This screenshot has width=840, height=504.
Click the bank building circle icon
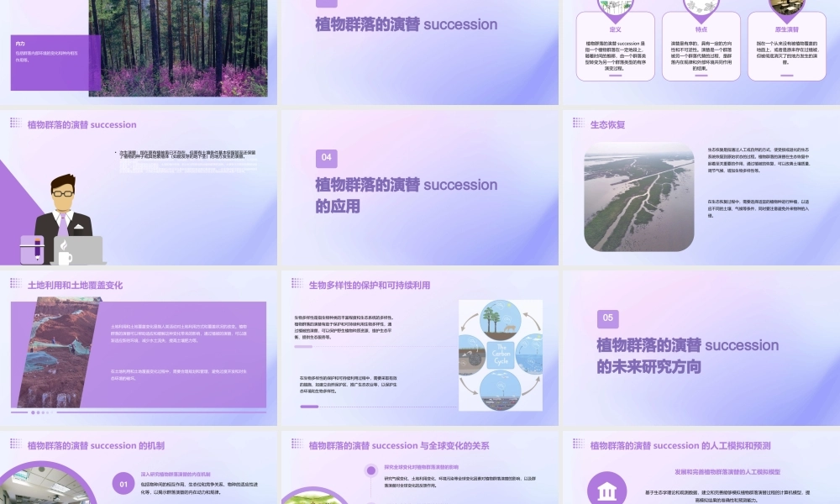click(607, 488)
